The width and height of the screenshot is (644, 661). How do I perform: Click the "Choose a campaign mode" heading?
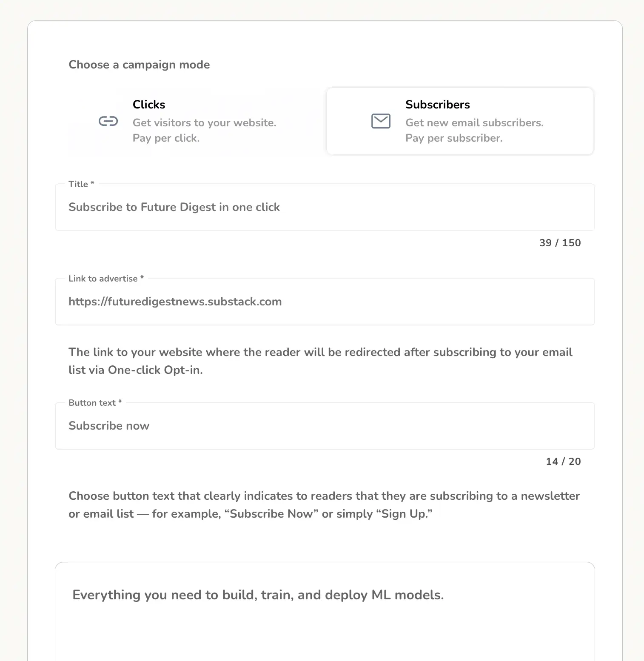[x=139, y=65]
